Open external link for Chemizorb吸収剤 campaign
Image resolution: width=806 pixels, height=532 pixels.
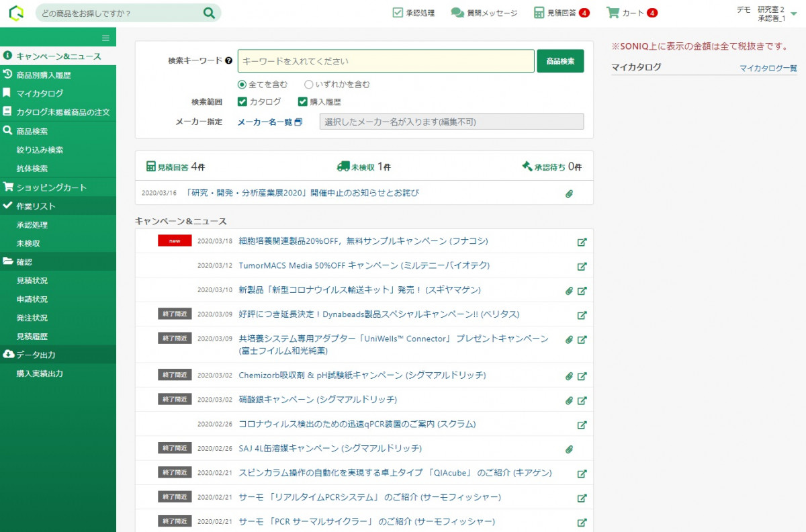[582, 376]
